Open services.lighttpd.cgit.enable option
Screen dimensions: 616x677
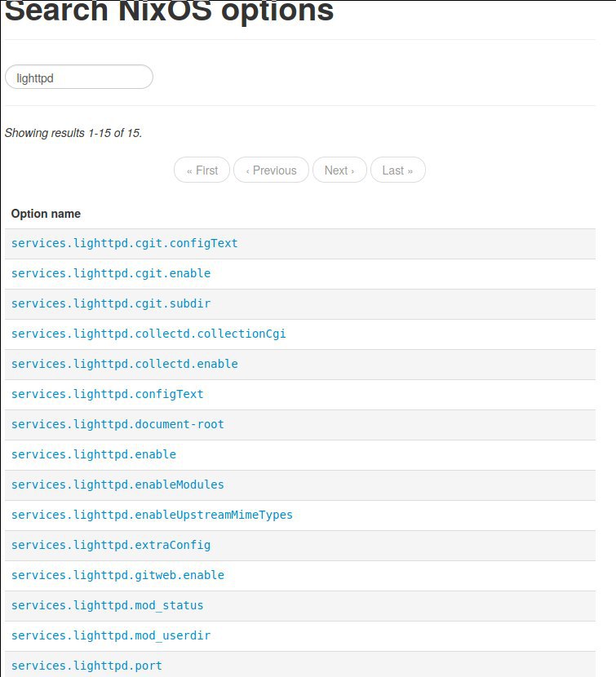tap(111, 274)
